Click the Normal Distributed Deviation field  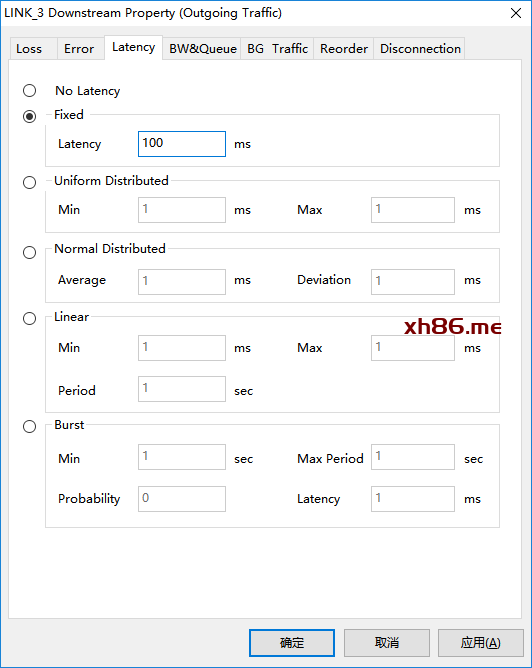[413, 282]
